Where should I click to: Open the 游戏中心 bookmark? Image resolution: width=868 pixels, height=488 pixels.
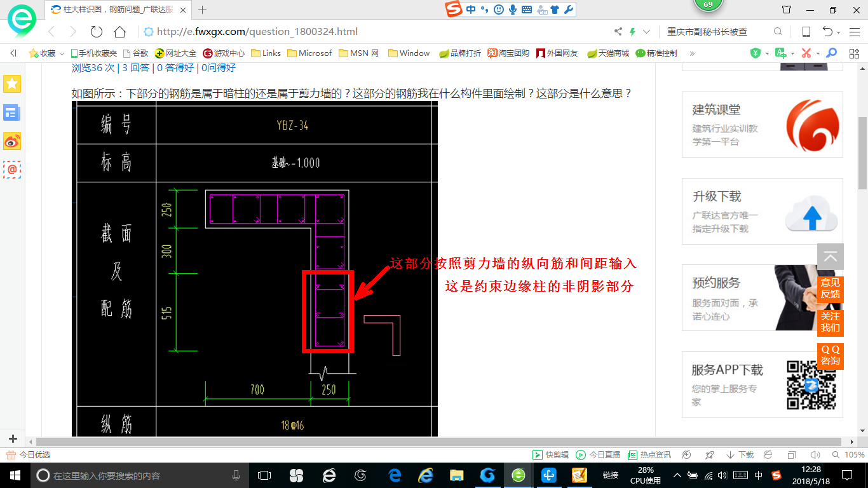[x=224, y=53]
